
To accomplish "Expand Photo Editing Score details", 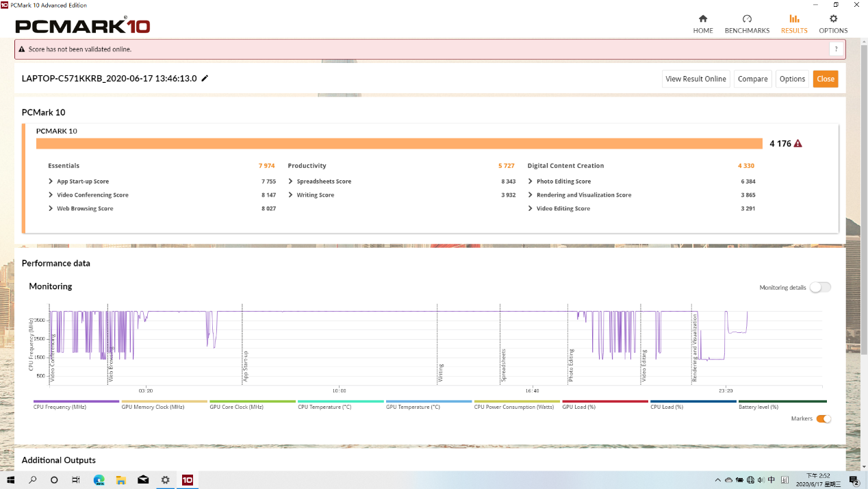I will coord(531,181).
